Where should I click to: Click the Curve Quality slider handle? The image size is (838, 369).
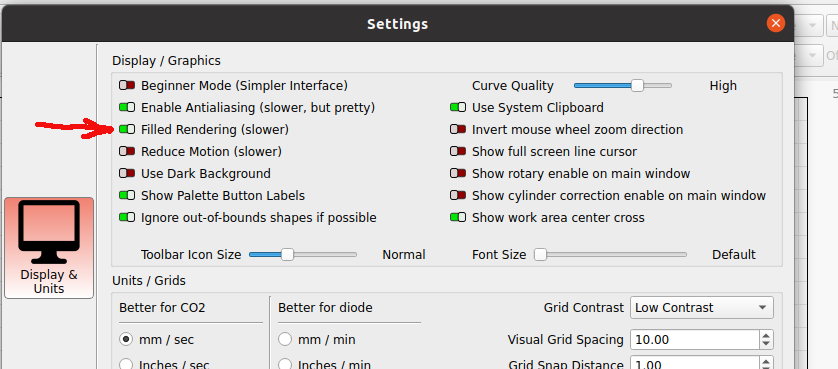coord(637,86)
